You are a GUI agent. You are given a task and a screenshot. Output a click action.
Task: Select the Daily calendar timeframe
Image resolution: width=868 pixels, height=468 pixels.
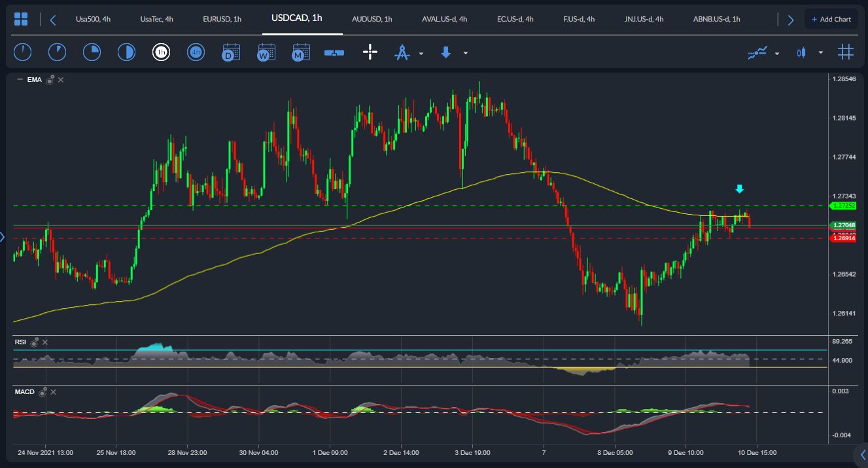(x=230, y=52)
